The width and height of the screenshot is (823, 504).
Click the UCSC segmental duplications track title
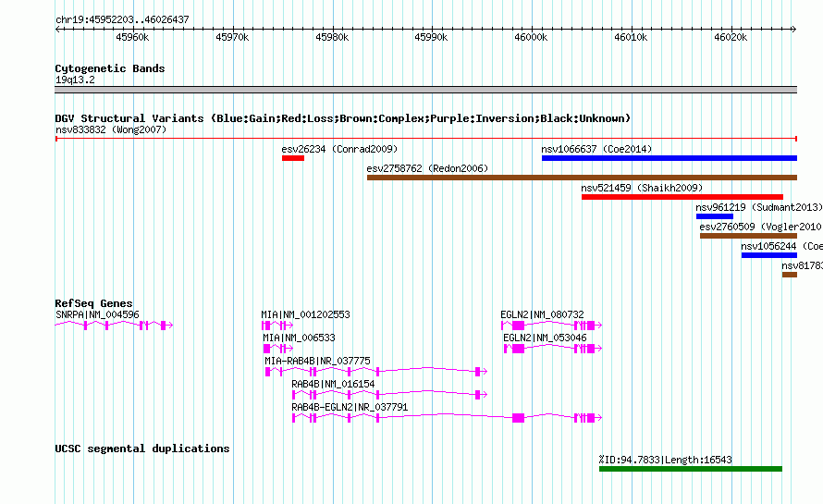(x=142, y=449)
